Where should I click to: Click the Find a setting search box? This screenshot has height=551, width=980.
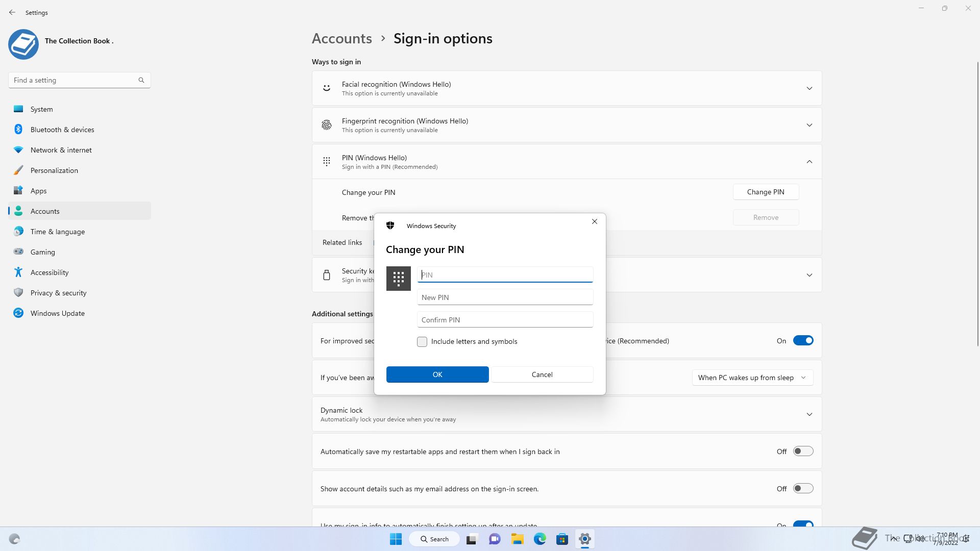[x=80, y=80]
